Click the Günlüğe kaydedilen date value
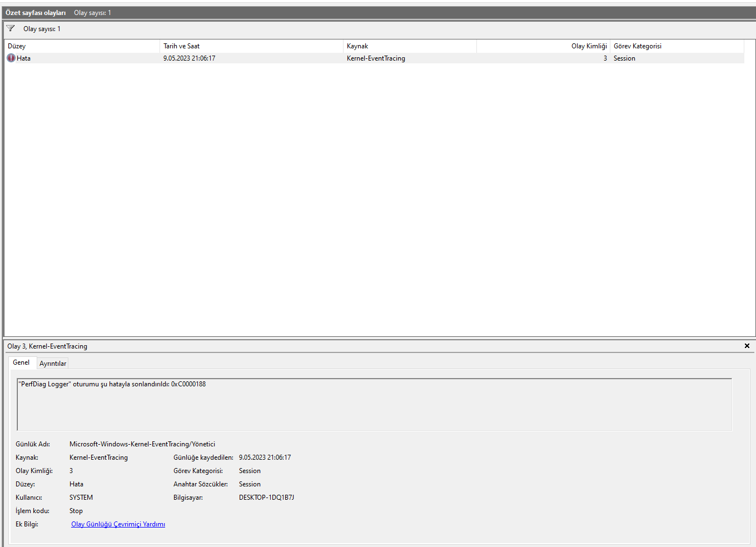This screenshot has width=756, height=547. point(265,458)
